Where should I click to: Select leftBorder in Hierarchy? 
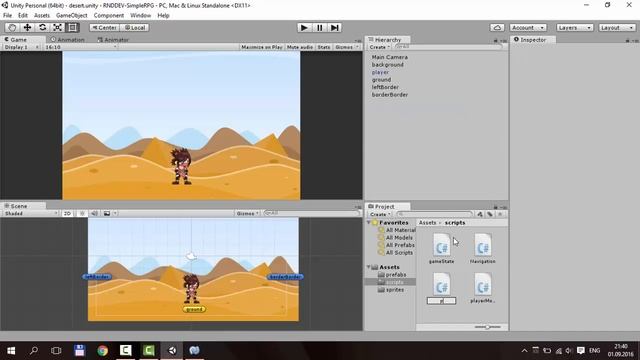tap(385, 87)
